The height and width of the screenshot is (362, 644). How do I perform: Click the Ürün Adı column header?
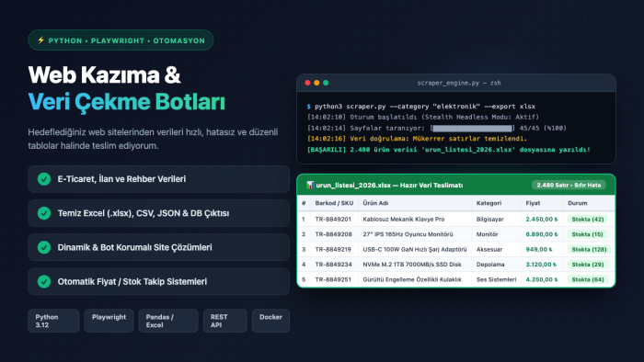click(x=375, y=203)
